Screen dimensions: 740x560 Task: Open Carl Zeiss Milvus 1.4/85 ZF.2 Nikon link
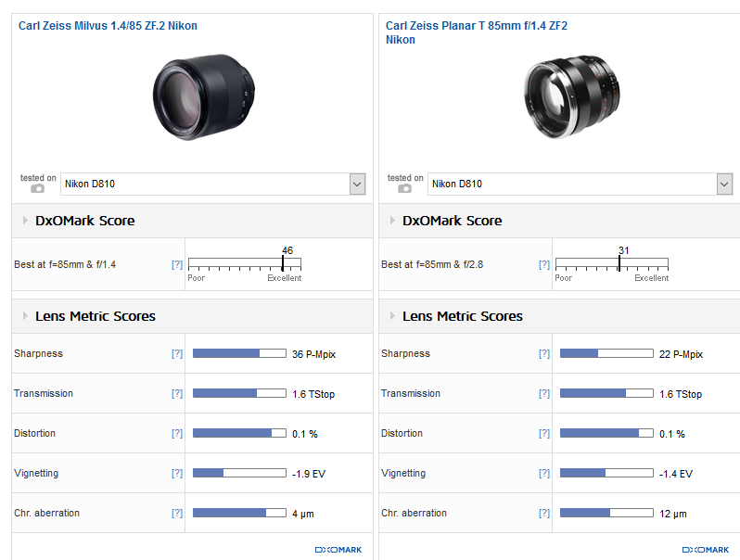pos(108,26)
